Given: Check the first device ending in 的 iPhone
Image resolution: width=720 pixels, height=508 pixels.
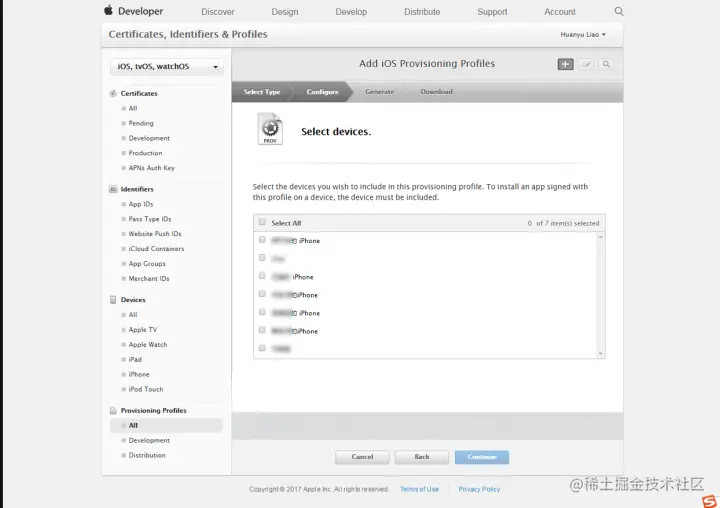Looking at the screenshot, I should coord(262,240).
